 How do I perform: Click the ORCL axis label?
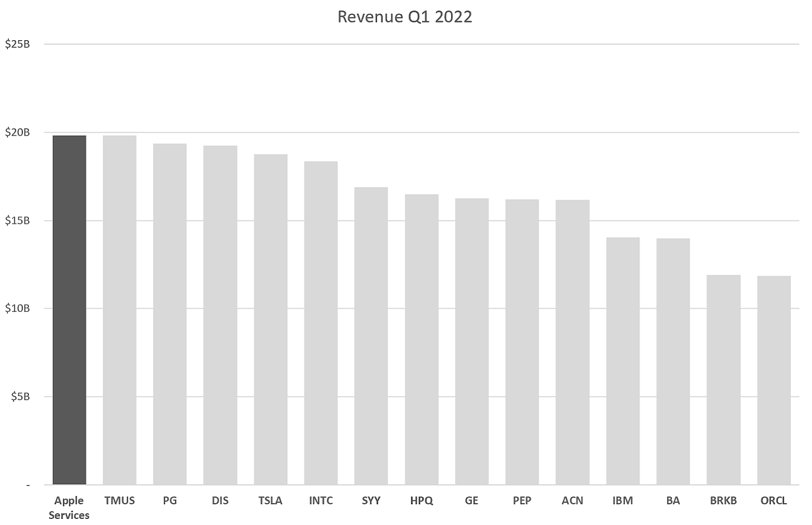[x=774, y=500]
